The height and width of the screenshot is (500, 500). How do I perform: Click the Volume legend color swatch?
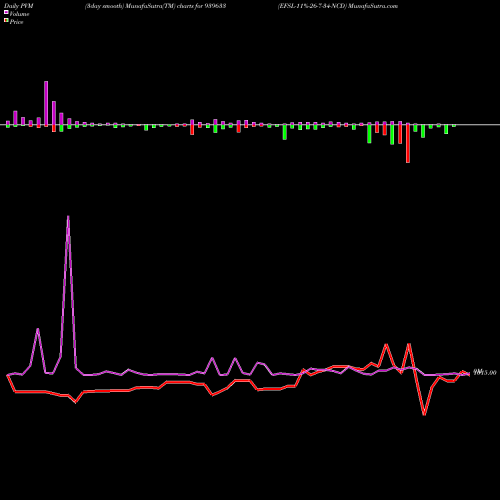tap(6, 12)
